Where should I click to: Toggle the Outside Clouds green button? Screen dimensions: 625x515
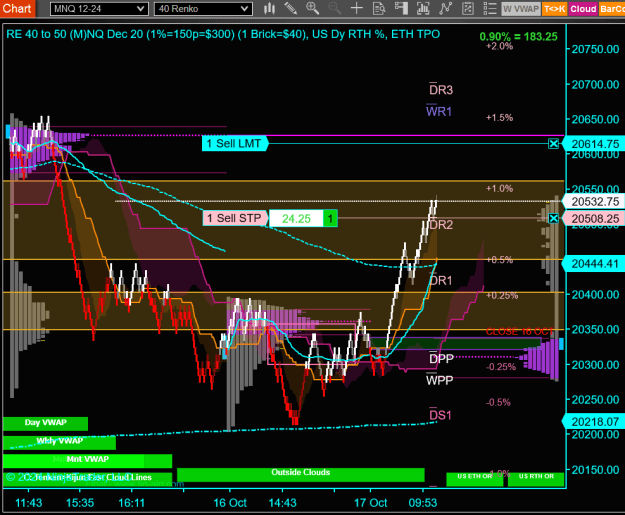tap(301, 474)
